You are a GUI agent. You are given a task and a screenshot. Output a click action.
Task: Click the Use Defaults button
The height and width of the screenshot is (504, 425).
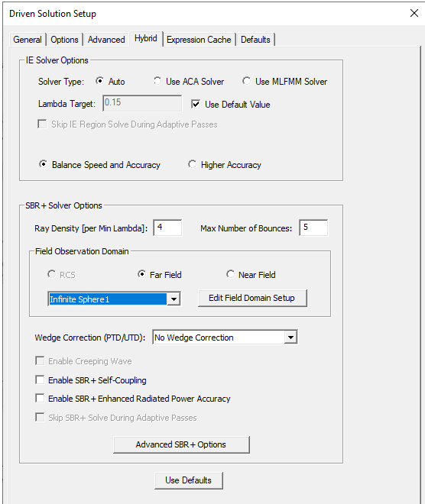point(189,480)
